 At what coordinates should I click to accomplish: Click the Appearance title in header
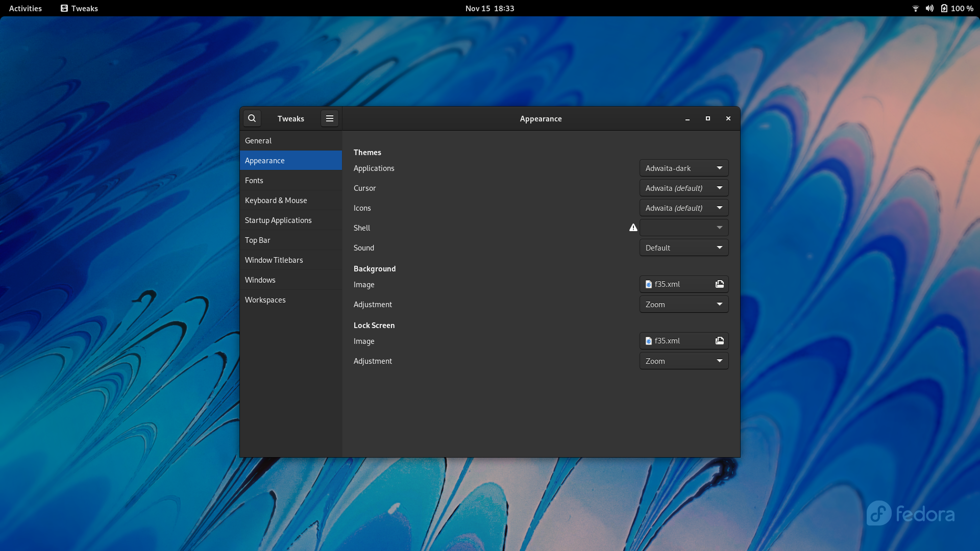[541, 118]
